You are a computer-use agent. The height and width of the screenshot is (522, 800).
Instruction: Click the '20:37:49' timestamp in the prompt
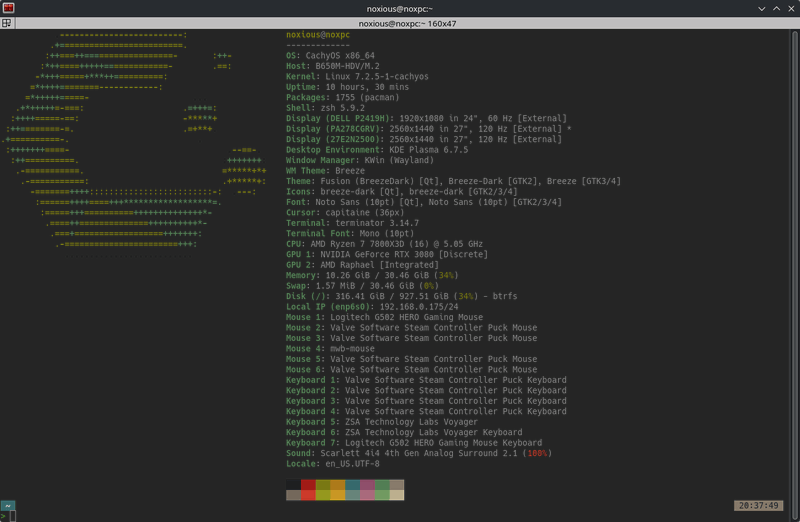758,505
